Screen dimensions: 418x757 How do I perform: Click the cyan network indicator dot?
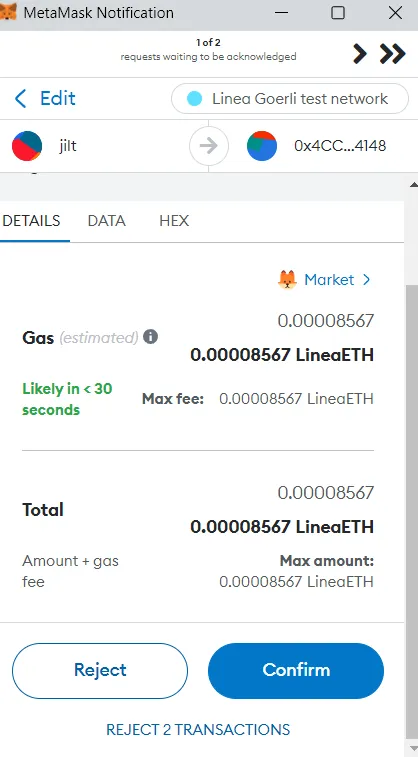194,99
